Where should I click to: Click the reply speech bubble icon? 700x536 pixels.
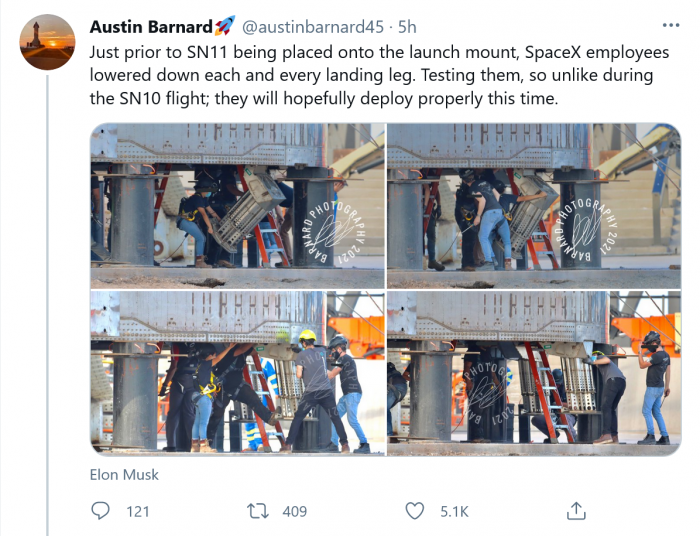coord(100,511)
